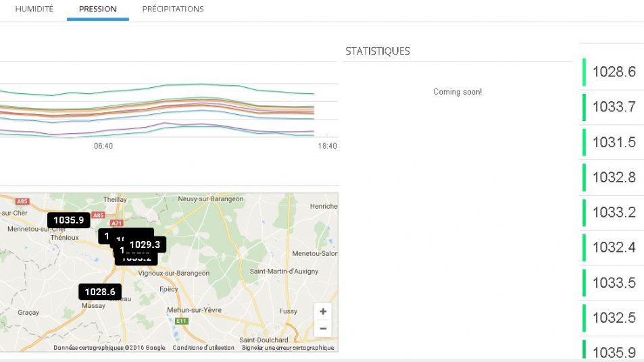Zoom in on the map with plus button
This screenshot has height=362, width=644.
coord(323,311)
